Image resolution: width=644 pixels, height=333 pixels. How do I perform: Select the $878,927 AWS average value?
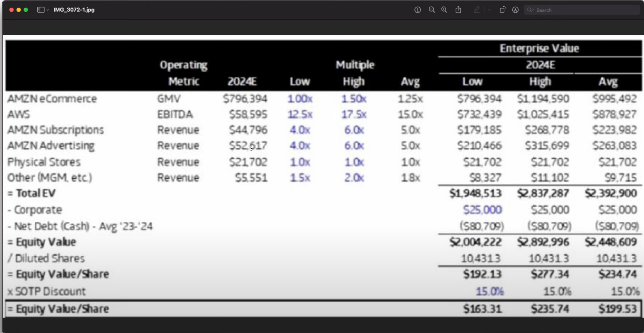[615, 114]
